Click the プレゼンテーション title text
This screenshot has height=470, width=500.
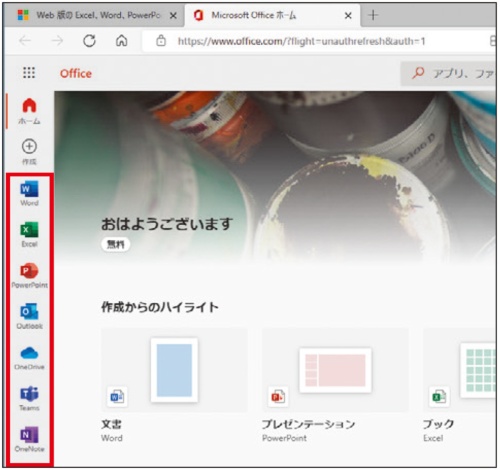(308, 424)
